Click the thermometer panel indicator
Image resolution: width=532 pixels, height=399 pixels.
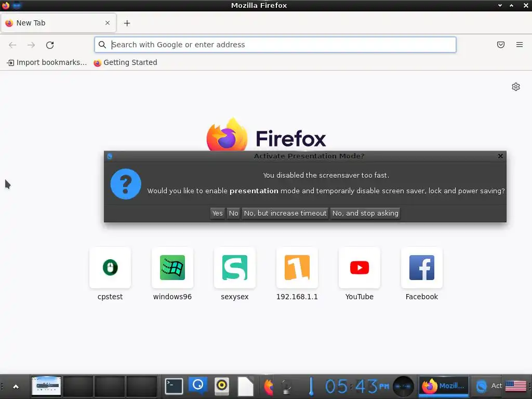(x=311, y=386)
